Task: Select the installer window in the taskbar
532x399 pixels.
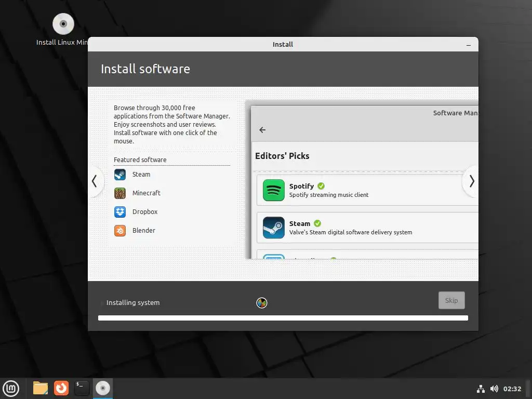Action: 103,388
